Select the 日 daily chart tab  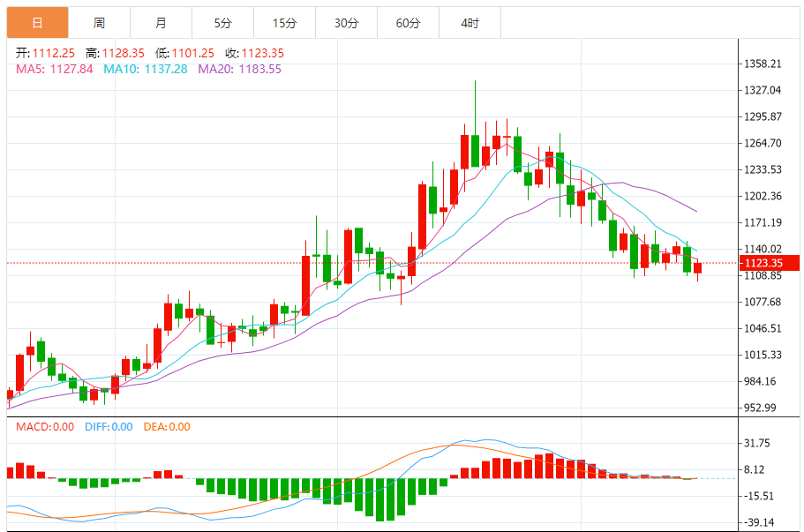[x=37, y=23]
